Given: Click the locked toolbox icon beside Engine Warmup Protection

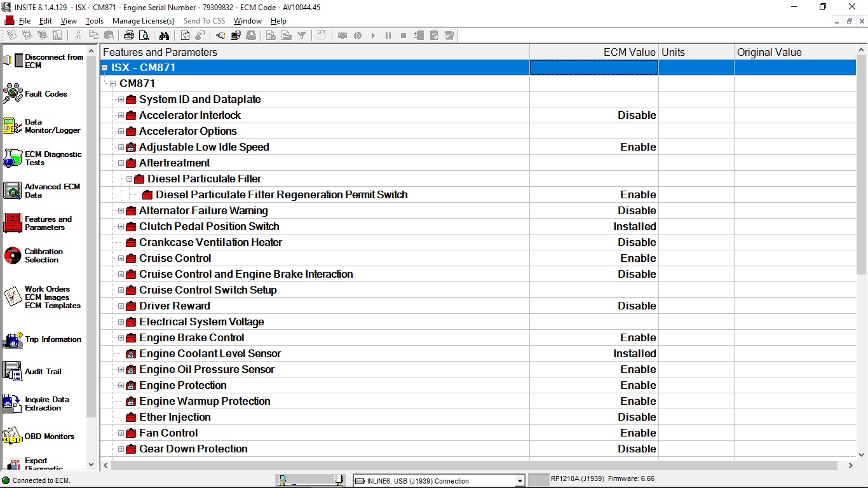Looking at the screenshot, I should point(131,402).
